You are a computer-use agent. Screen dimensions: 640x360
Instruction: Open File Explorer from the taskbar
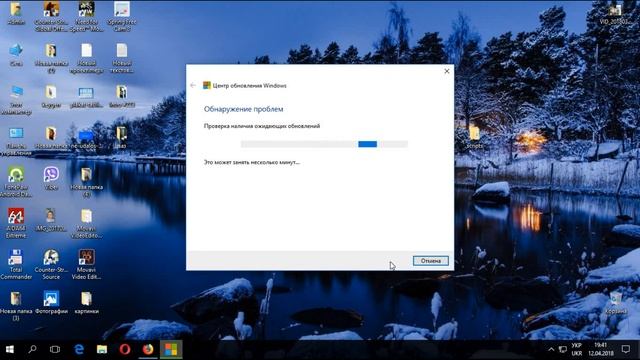pos(102,349)
